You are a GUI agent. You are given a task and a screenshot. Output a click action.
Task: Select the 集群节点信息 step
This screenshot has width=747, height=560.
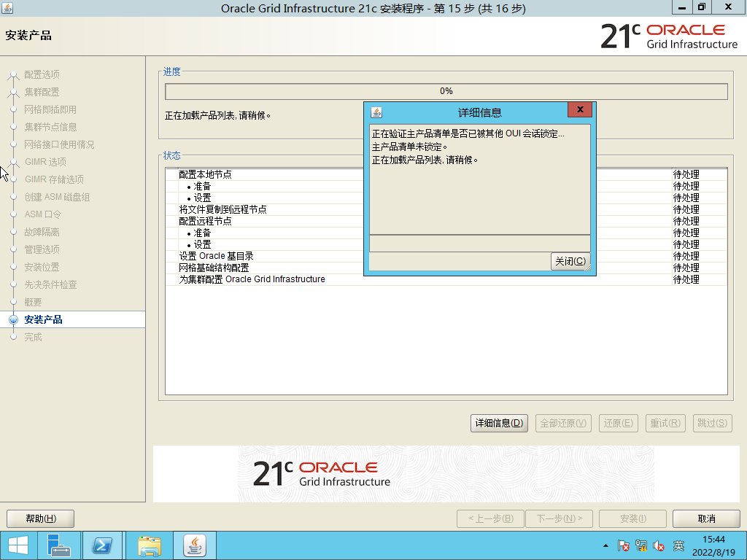click(50, 127)
